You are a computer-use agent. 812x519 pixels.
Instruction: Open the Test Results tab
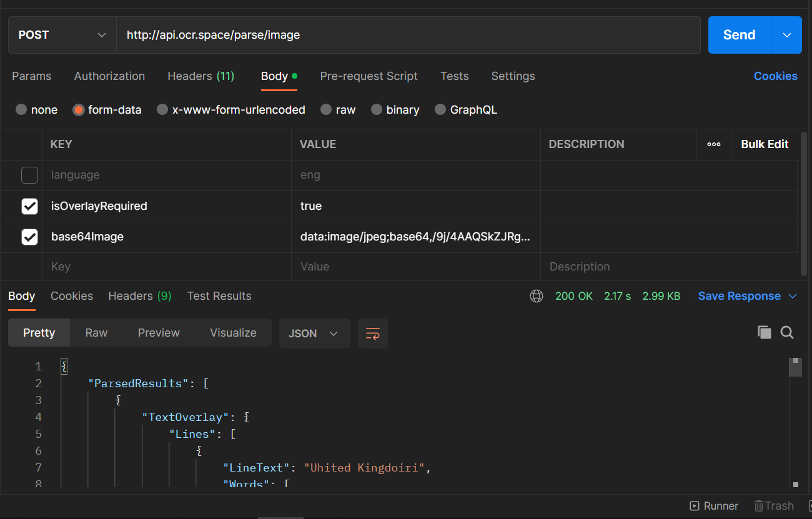click(x=219, y=296)
